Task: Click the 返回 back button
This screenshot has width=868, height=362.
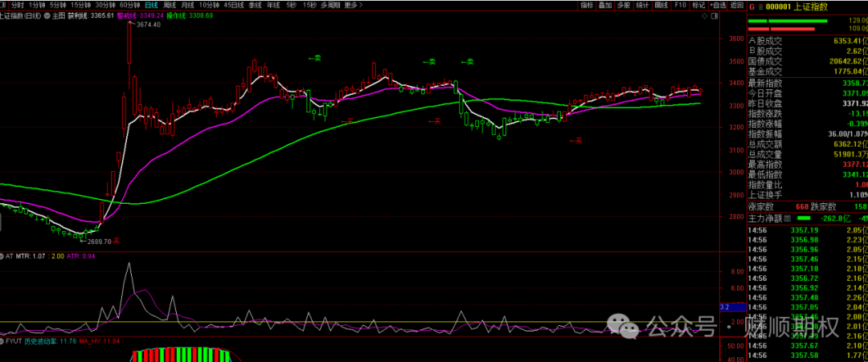Action: pos(737,5)
